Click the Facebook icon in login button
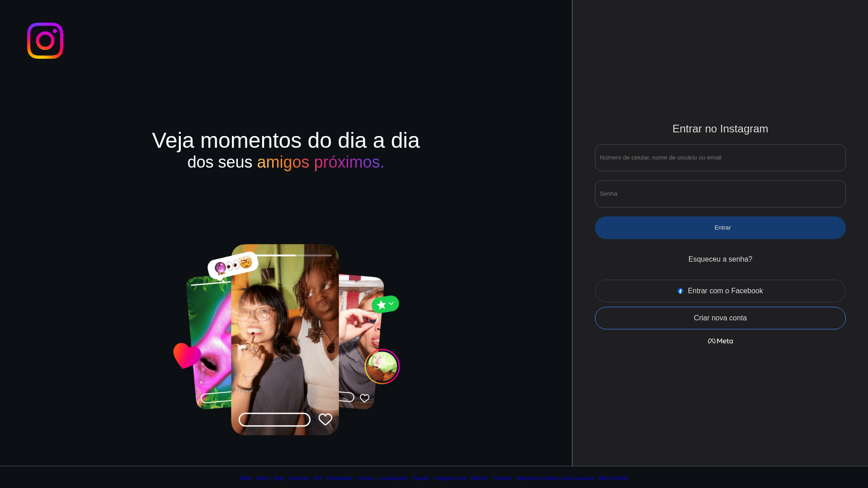Screen dimensions: 868x488 click(x=680, y=291)
